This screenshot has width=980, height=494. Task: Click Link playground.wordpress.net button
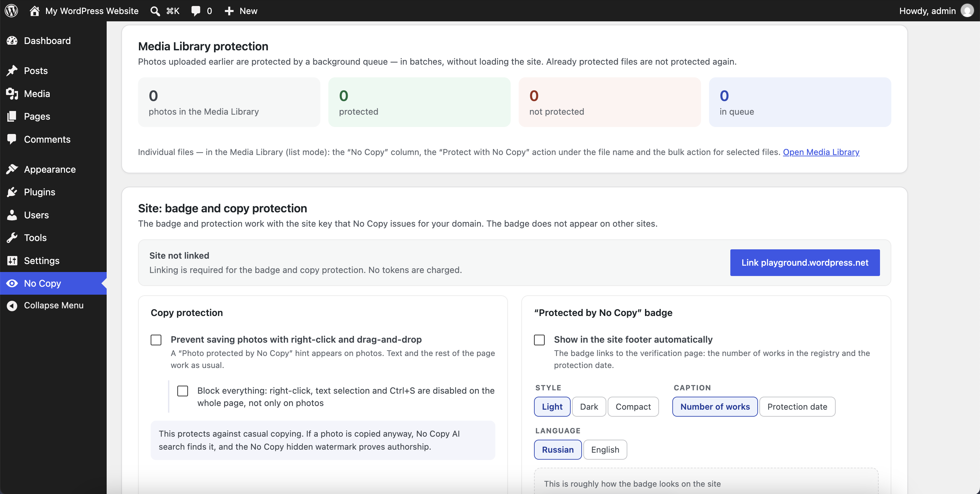(805, 262)
